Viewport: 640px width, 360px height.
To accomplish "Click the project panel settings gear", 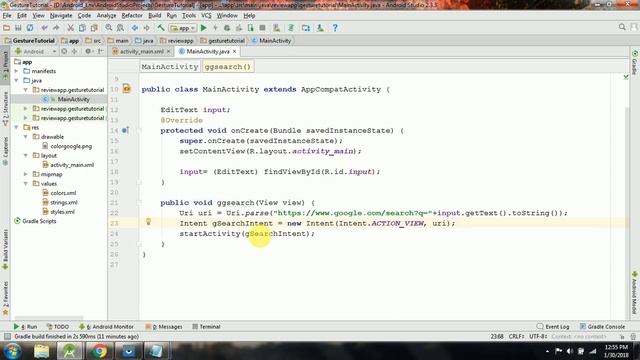I will coord(88,51).
